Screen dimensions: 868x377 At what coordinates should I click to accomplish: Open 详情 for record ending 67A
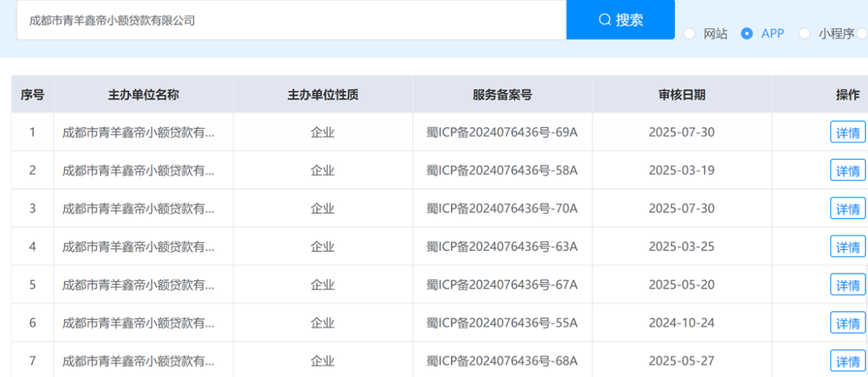click(848, 285)
